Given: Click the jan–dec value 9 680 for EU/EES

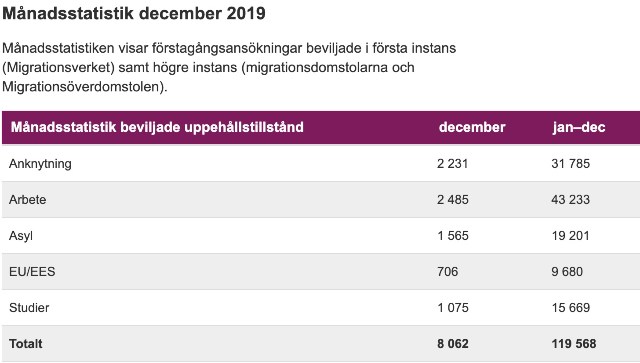Looking at the screenshot, I should pyautogui.click(x=567, y=272).
